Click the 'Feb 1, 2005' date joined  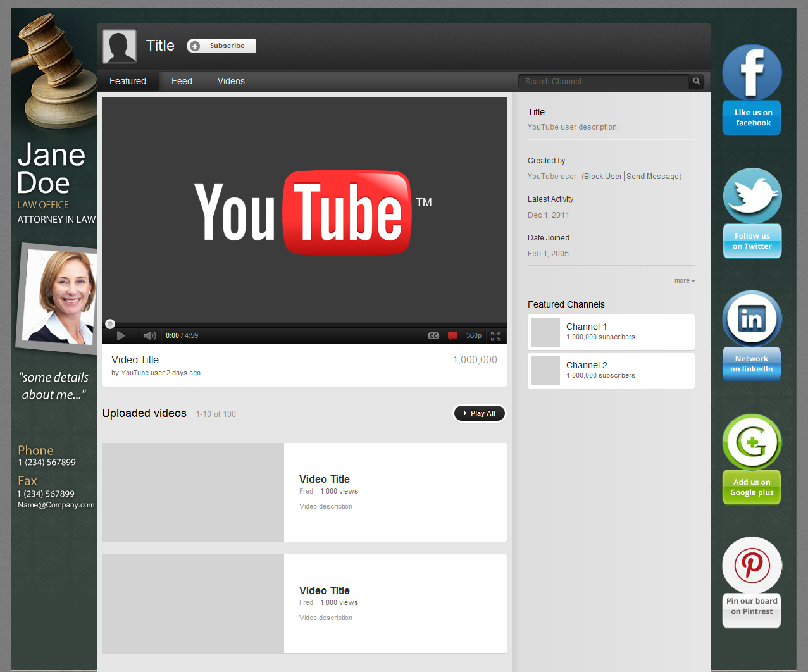pos(548,254)
